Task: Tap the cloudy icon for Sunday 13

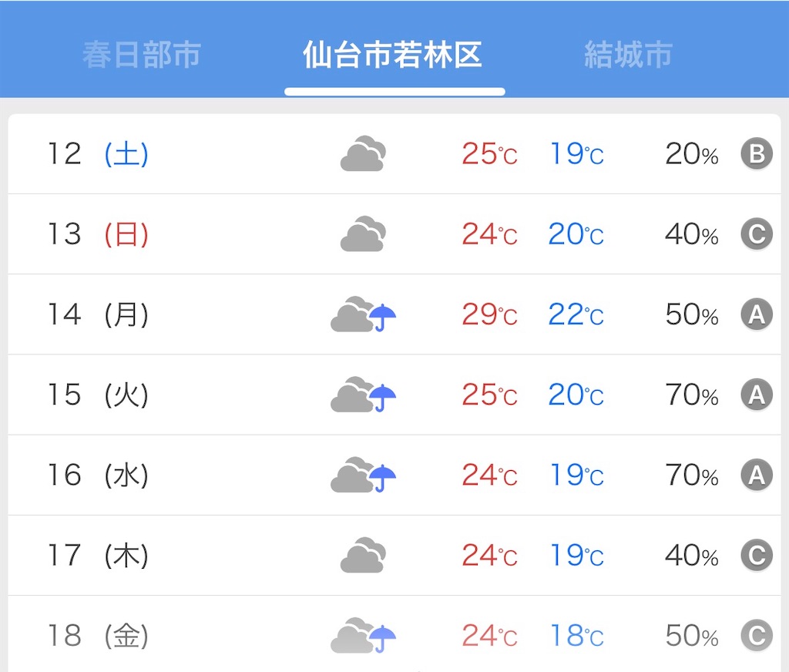Action: (x=364, y=234)
